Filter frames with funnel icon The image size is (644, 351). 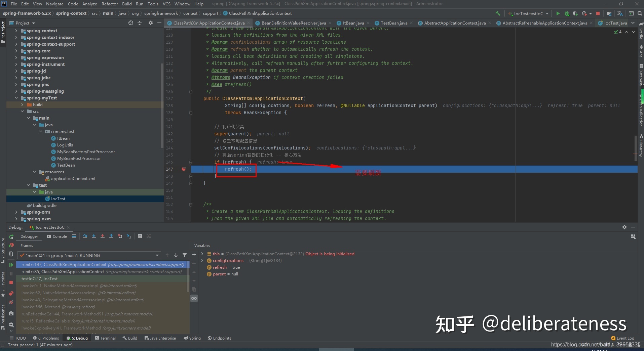click(185, 255)
